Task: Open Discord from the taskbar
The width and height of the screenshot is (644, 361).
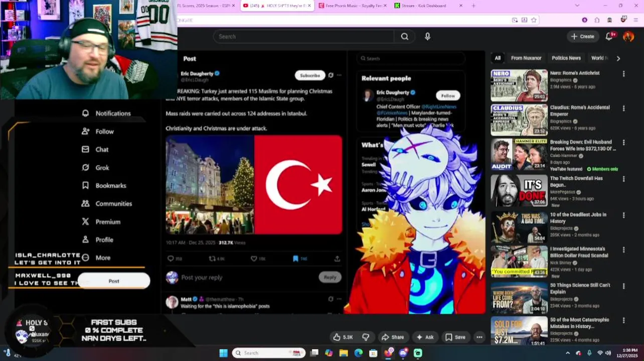Action: coord(403,353)
